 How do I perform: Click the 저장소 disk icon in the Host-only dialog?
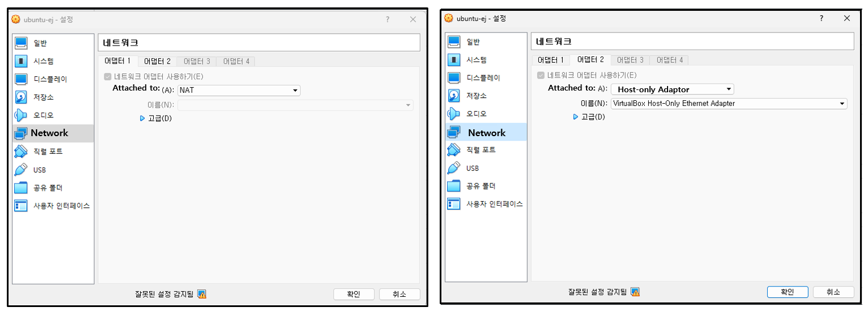pos(454,96)
